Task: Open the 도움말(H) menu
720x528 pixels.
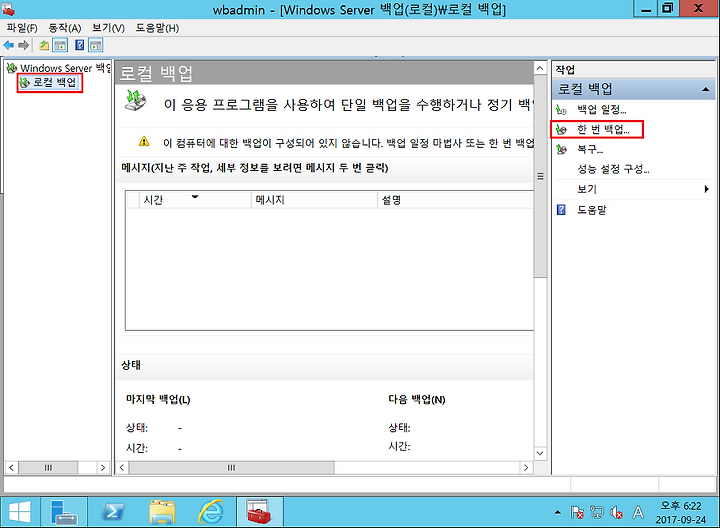Action: (x=157, y=28)
